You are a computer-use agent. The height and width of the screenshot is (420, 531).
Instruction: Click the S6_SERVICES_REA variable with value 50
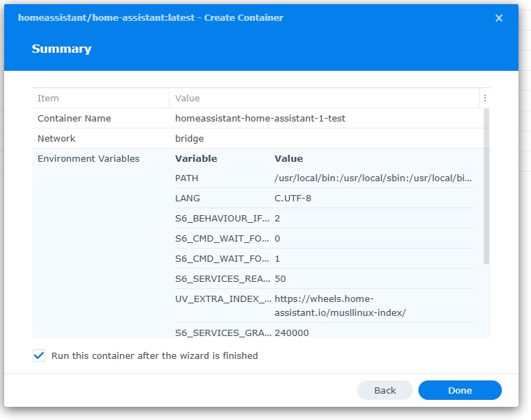click(x=324, y=278)
